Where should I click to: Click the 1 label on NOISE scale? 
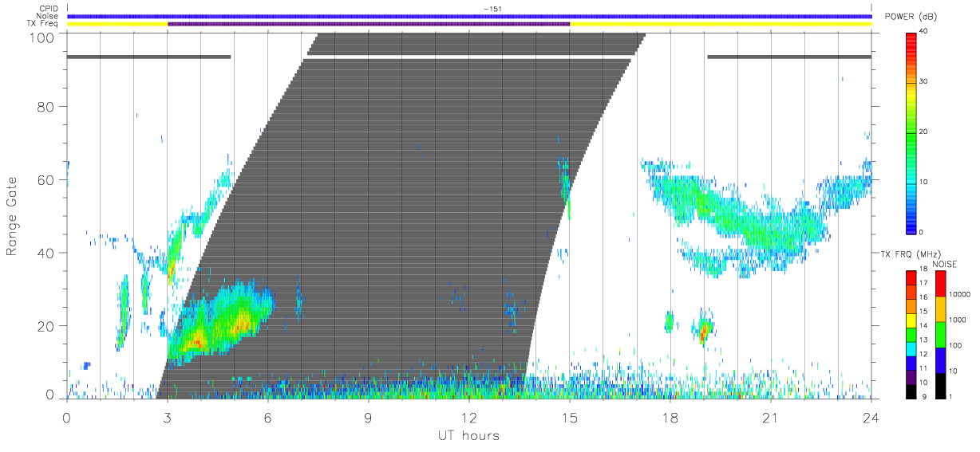click(951, 396)
